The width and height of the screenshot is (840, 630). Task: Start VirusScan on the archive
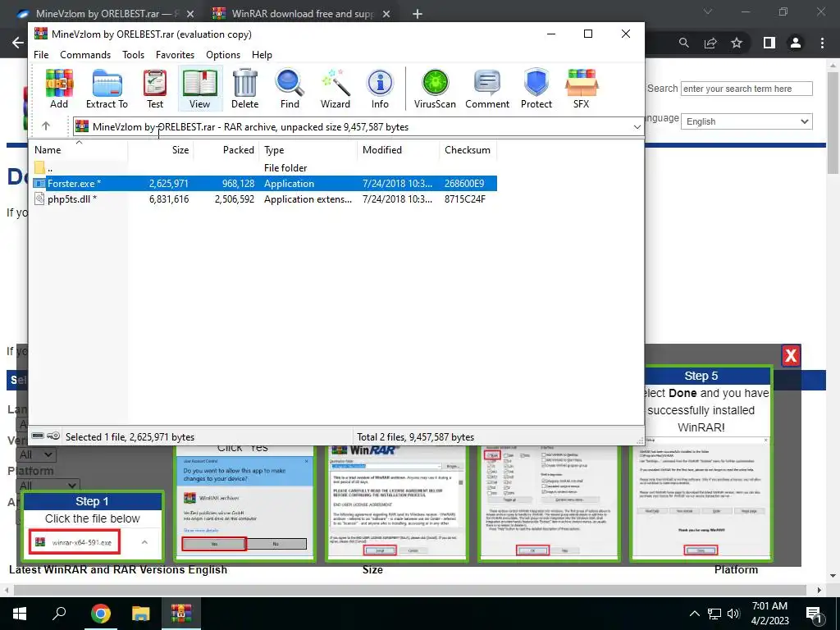click(435, 89)
